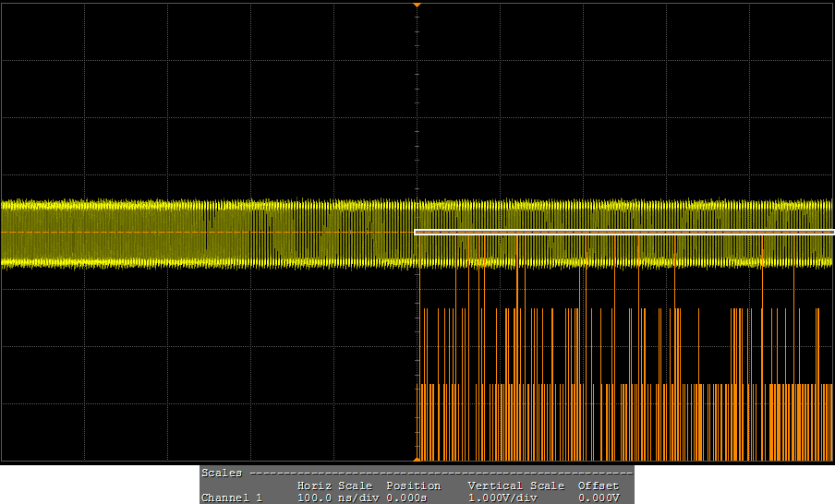The width and height of the screenshot is (835, 504).
Task: Click the orange marker at the bottom of the time axis
Action: 417,458
